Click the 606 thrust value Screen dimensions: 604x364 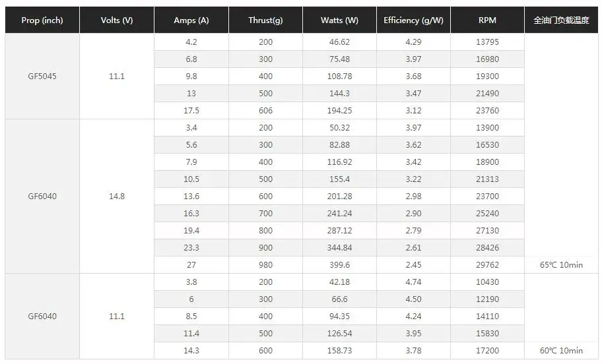pyautogui.click(x=265, y=110)
